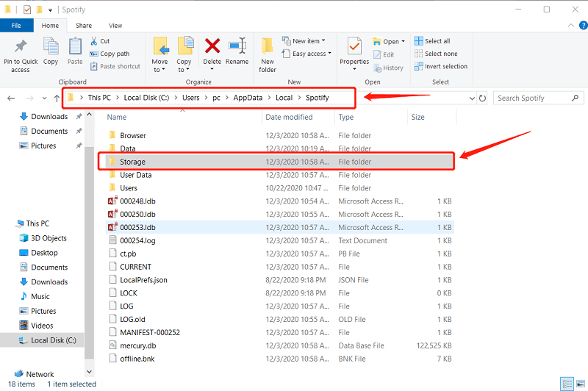The height and width of the screenshot is (391, 588).
Task: Open the Help question mark icon
Action: [x=584, y=26]
